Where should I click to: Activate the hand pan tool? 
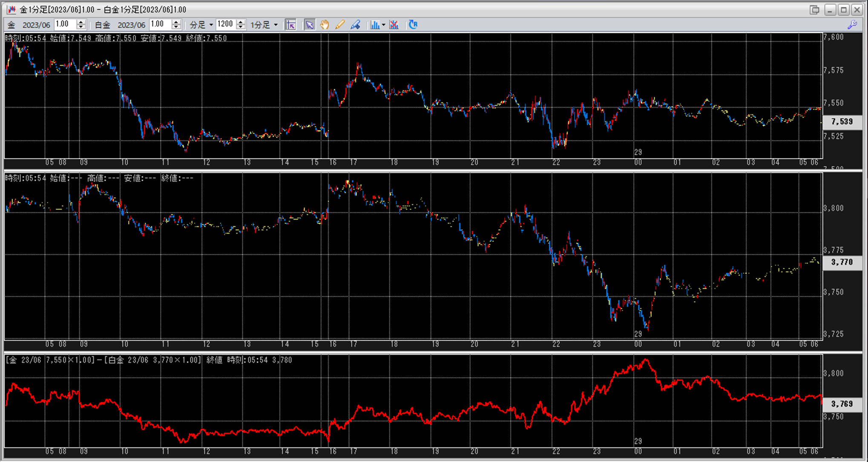click(x=325, y=25)
